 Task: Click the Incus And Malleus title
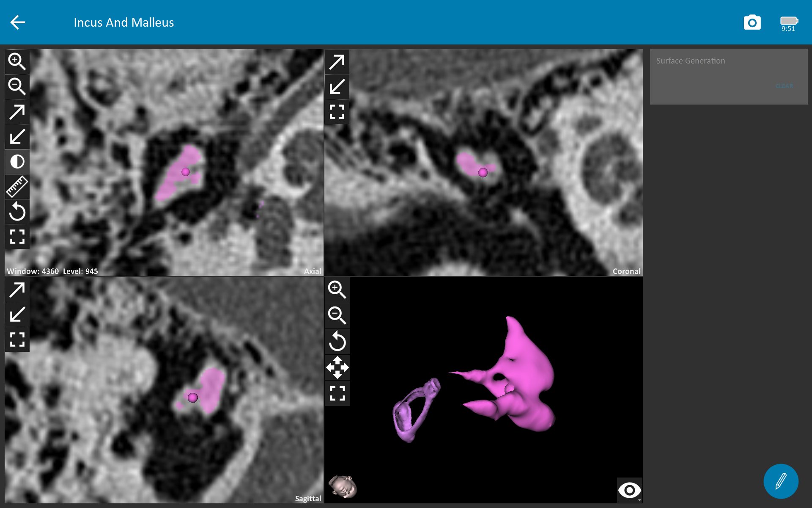click(x=123, y=22)
